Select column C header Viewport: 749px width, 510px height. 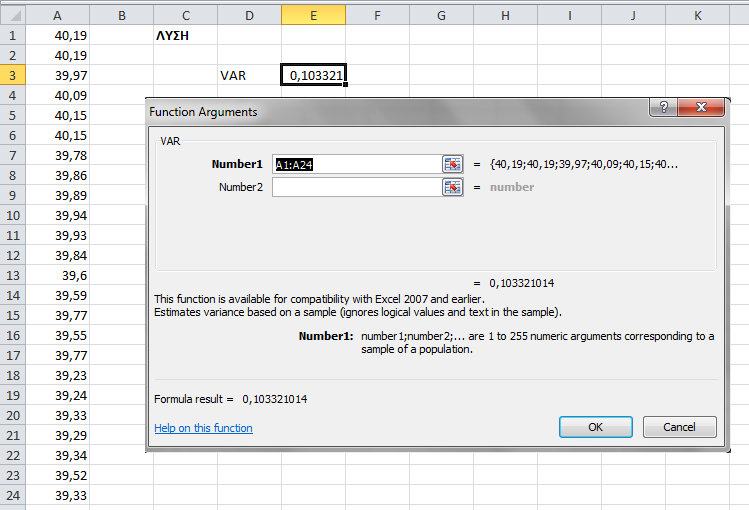pyautogui.click(x=186, y=15)
